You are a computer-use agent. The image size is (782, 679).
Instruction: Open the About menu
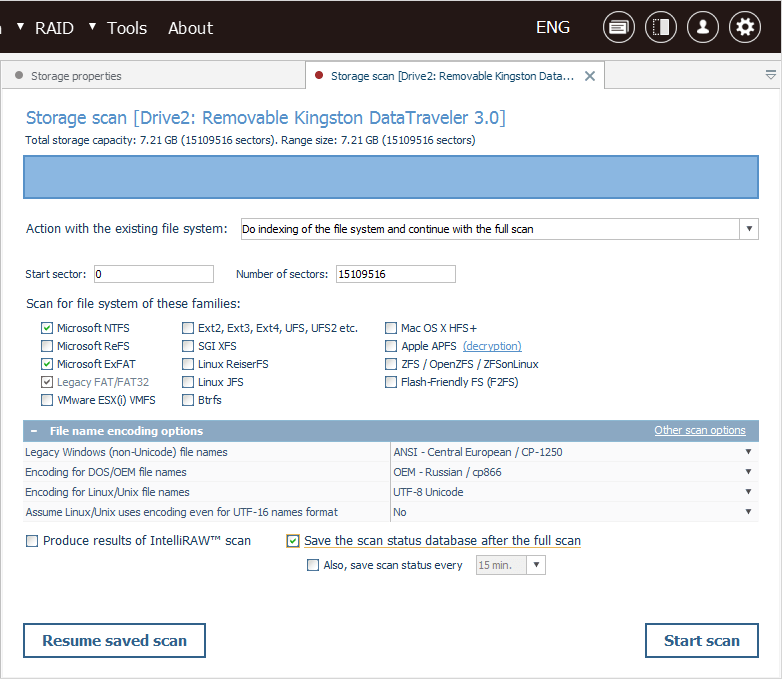coord(191,28)
